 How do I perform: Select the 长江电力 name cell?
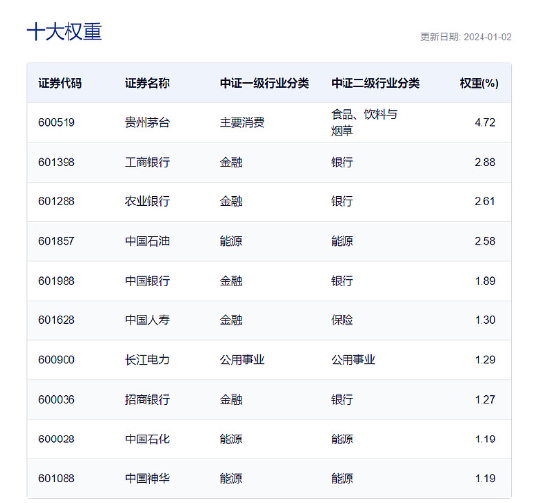tap(147, 360)
